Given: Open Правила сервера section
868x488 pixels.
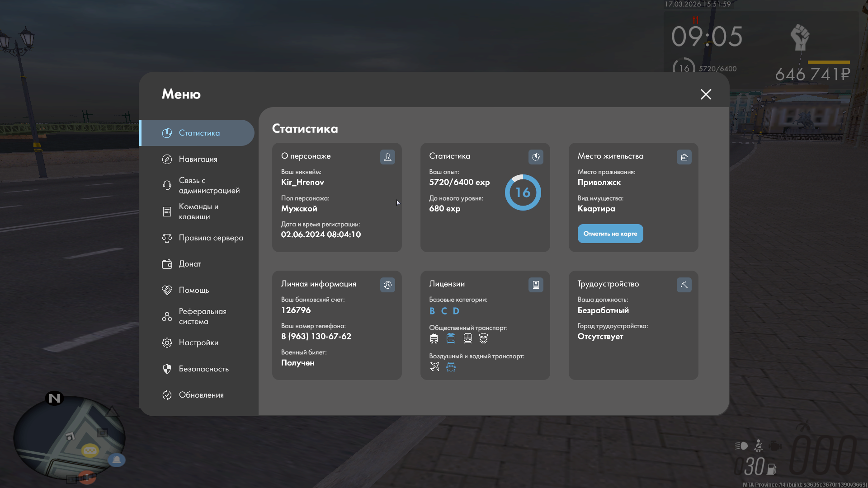Looking at the screenshot, I should coord(211,238).
